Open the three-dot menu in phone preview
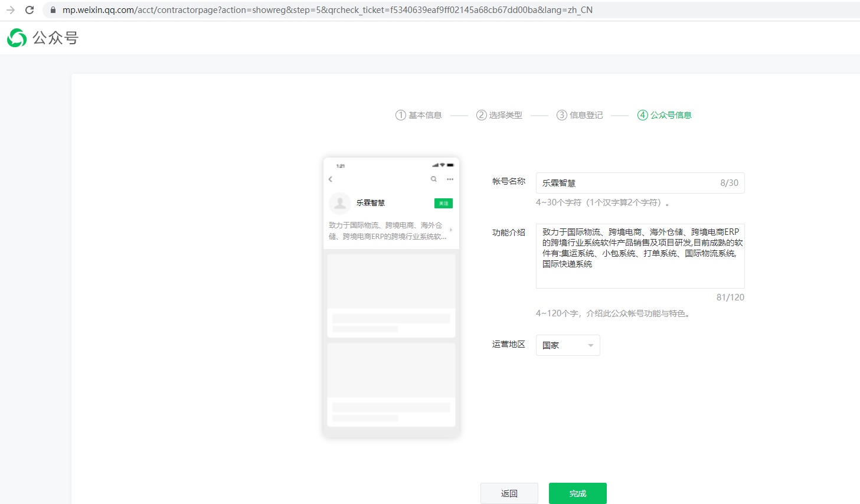This screenshot has width=860, height=504. click(450, 179)
